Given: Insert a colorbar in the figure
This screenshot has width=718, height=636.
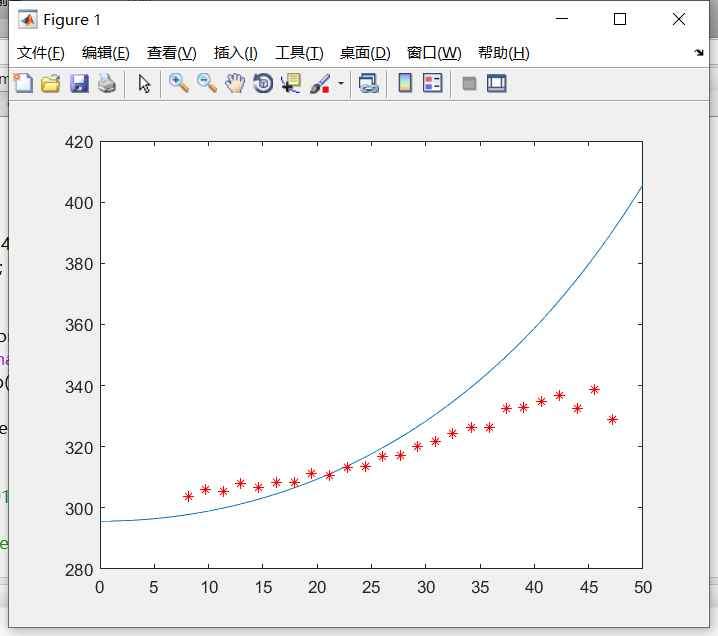Looking at the screenshot, I should [405, 84].
